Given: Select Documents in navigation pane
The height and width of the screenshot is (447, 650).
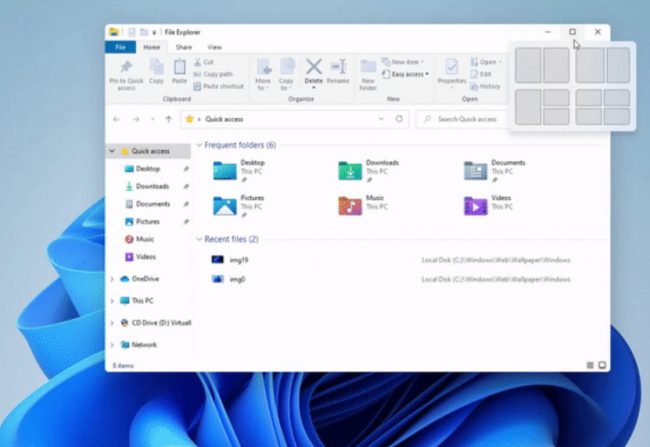Looking at the screenshot, I should 153,204.
